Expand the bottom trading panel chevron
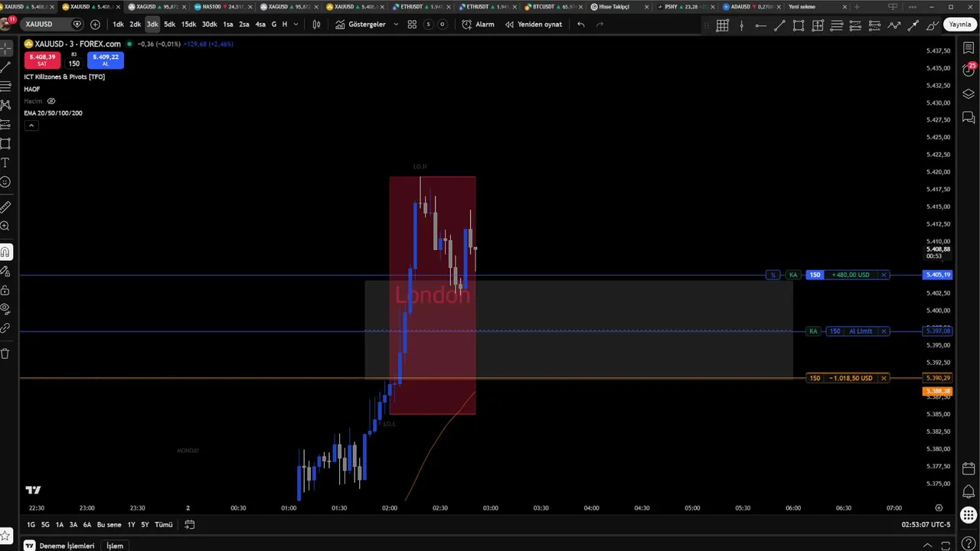Screen dimensions: 980x551 coord(928,546)
